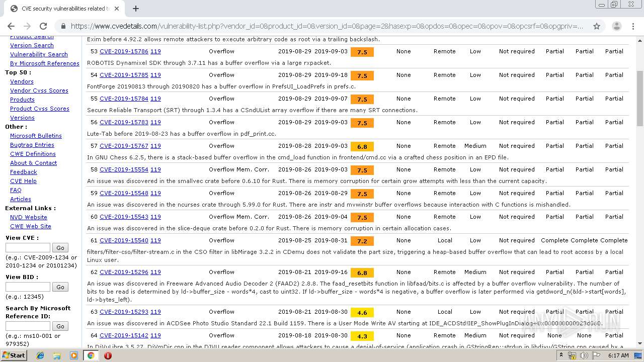
Task: Open Product Cvss Scores link
Action: click(x=40, y=109)
